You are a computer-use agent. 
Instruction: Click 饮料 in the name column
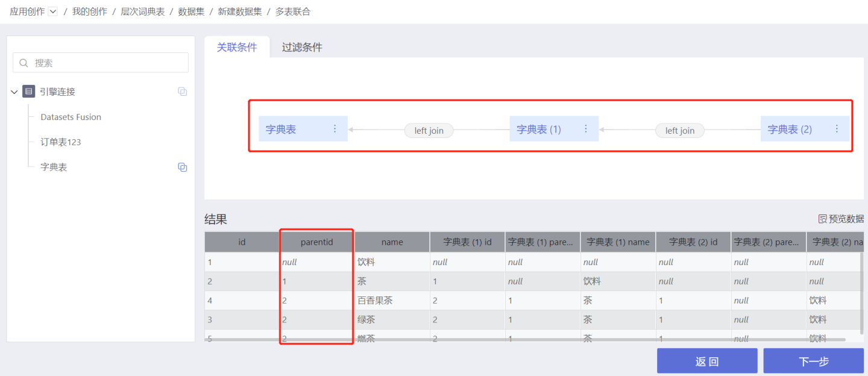[x=392, y=262]
